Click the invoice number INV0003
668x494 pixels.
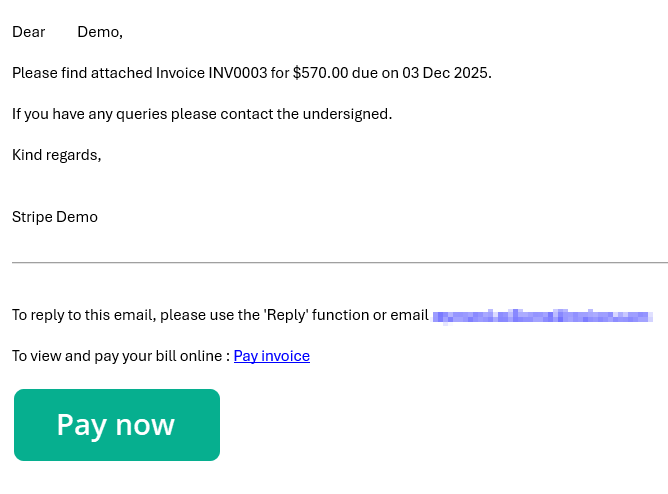(237, 73)
